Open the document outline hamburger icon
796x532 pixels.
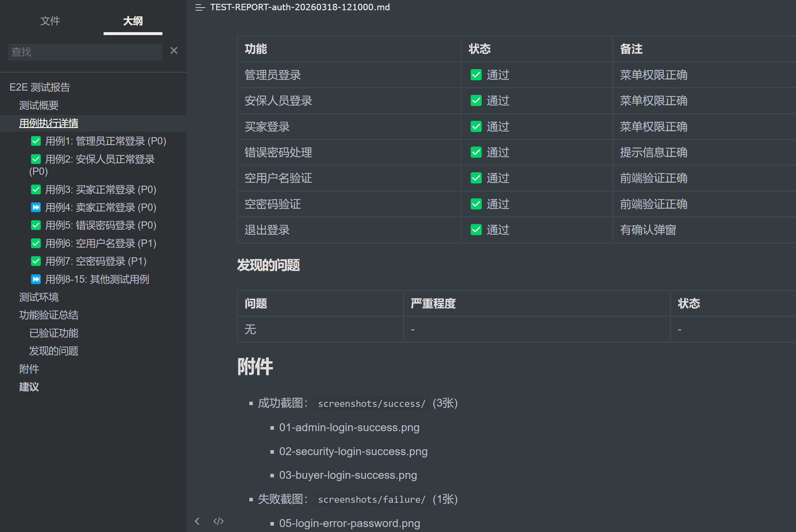point(200,8)
